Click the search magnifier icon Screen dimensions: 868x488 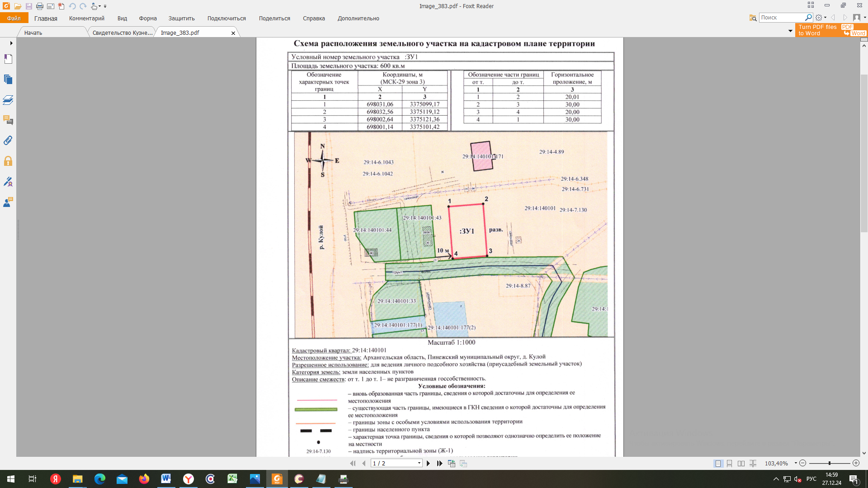click(808, 18)
